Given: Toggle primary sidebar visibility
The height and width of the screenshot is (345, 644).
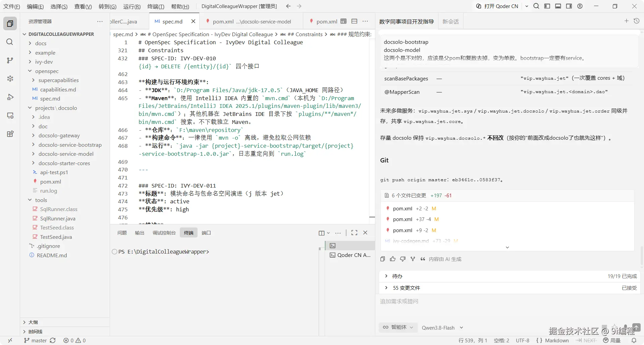Looking at the screenshot, I should tap(547, 6).
